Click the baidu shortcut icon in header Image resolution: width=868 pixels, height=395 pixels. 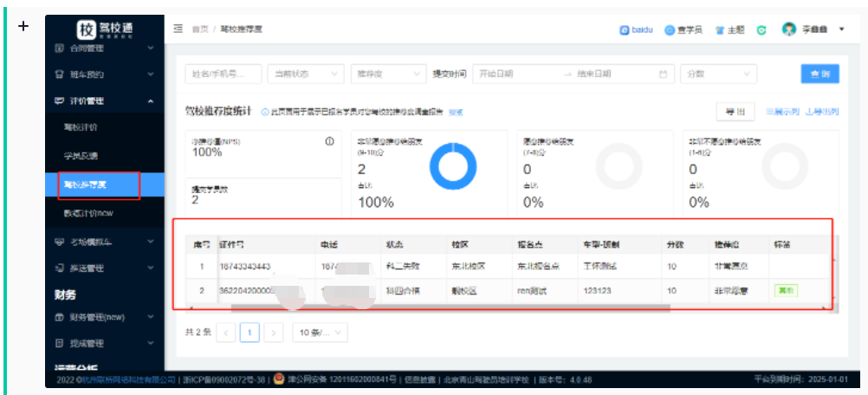tap(625, 30)
